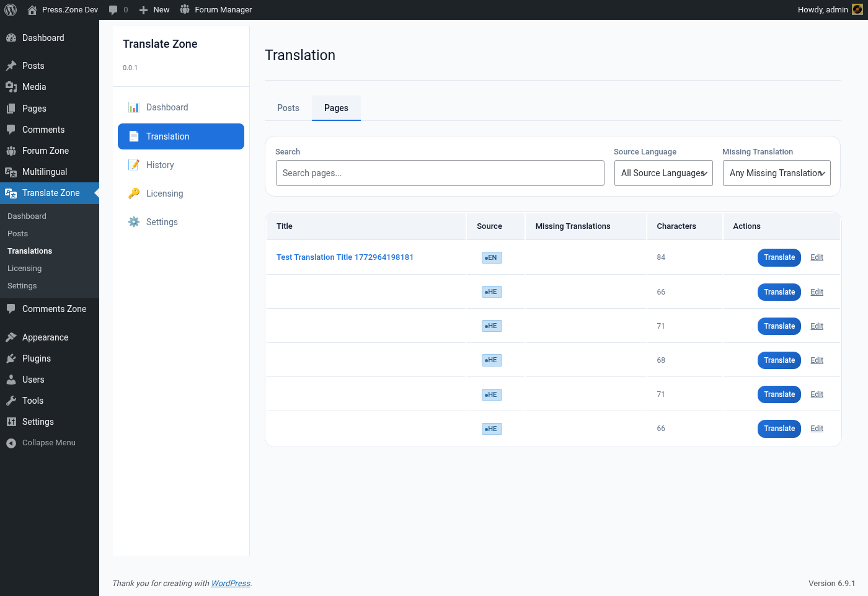868x596 pixels.
Task: Click the Multilingual icon in sidebar
Action: pos(11,172)
